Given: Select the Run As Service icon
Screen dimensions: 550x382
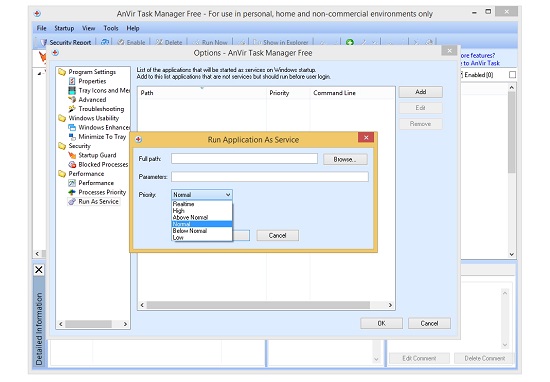Looking at the screenshot, I should (x=72, y=201).
